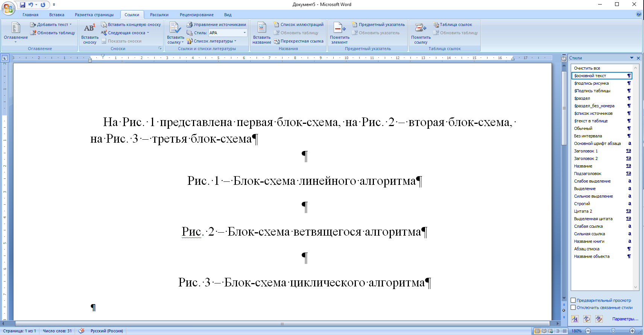Open Undo history dropdown arrow

tap(36, 5)
